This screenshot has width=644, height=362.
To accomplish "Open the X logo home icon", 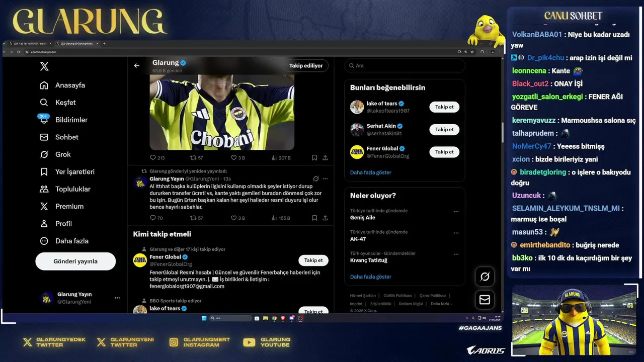I will [44, 66].
